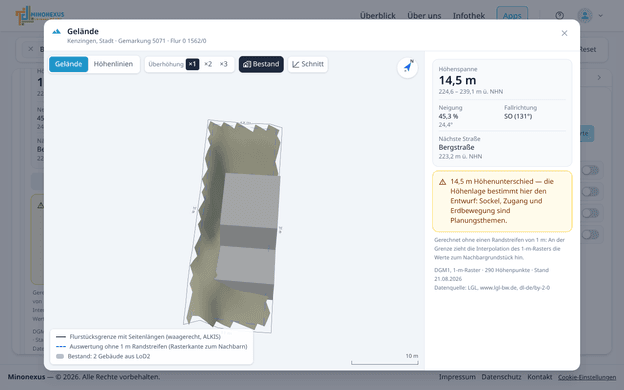
Task: Open Infothek in the background navigation
Action: pyautogui.click(x=469, y=16)
